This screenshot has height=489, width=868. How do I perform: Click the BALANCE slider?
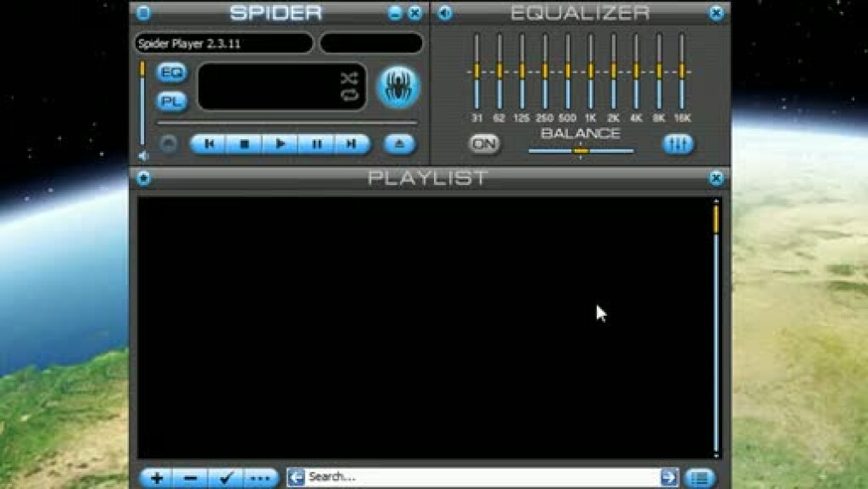pos(581,151)
